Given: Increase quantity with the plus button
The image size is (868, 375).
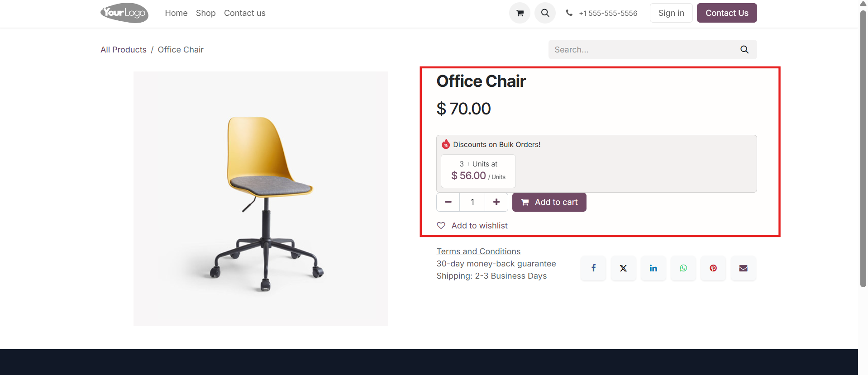Looking at the screenshot, I should coord(496,202).
